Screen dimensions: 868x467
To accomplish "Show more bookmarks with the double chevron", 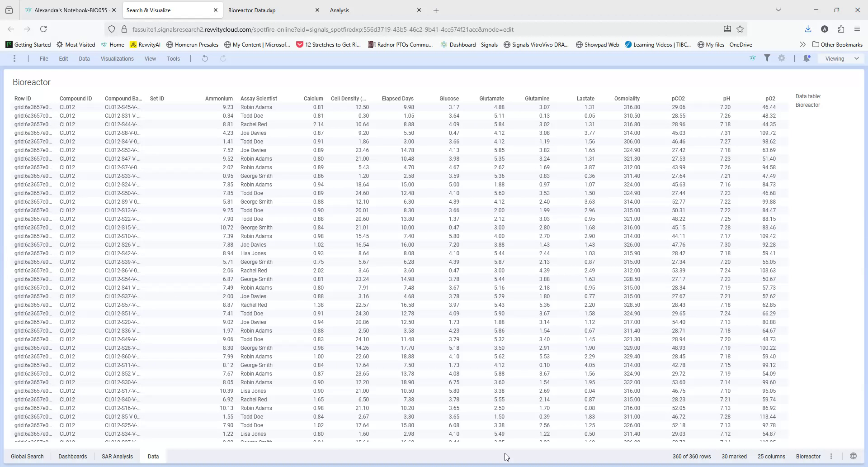I will (802, 44).
